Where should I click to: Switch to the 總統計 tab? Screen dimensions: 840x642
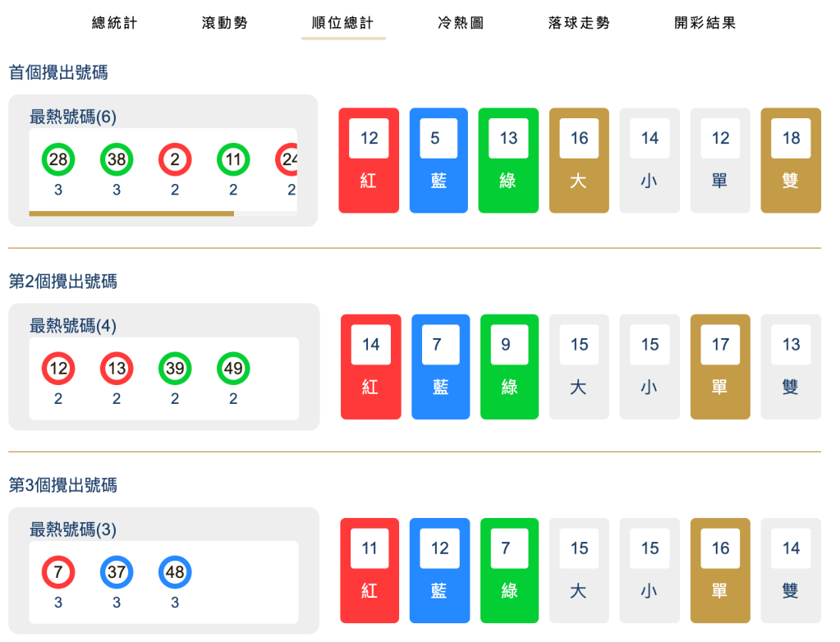[113, 24]
